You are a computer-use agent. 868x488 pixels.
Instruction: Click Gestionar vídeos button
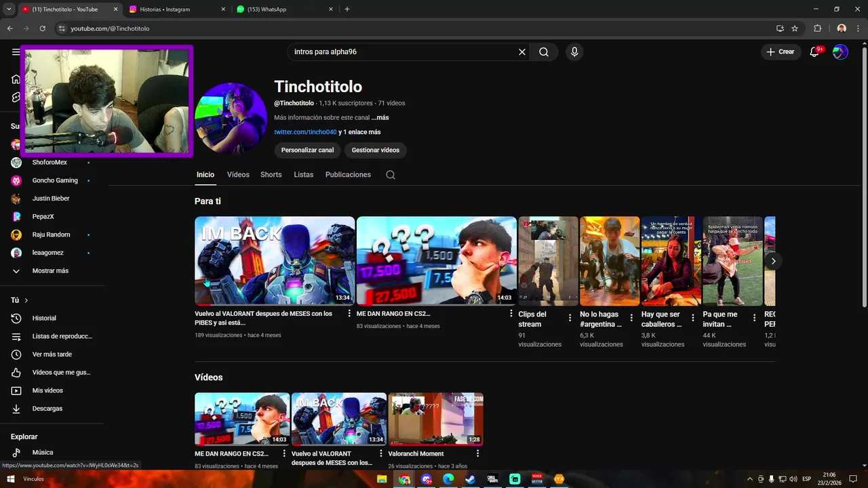[376, 150]
